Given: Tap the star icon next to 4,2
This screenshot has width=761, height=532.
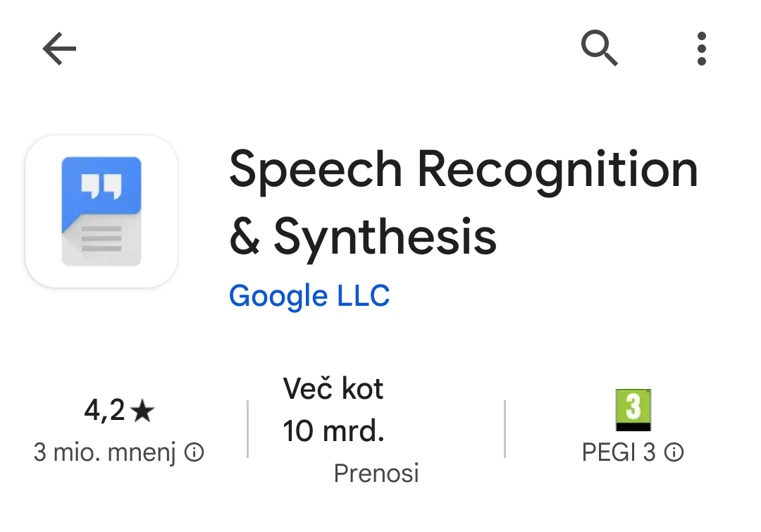Looking at the screenshot, I should (x=142, y=411).
